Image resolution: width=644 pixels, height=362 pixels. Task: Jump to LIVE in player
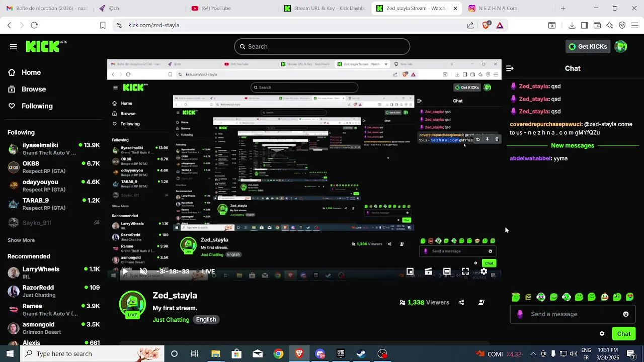pos(208,271)
